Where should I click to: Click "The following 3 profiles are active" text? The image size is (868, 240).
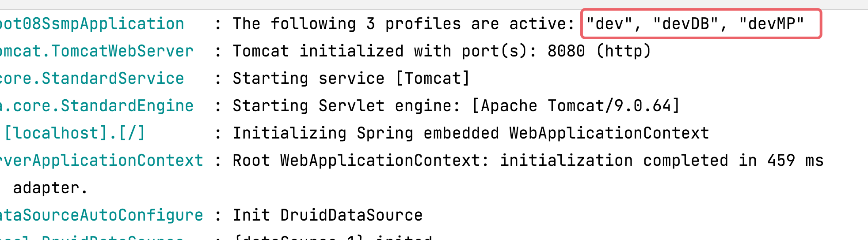point(403,24)
